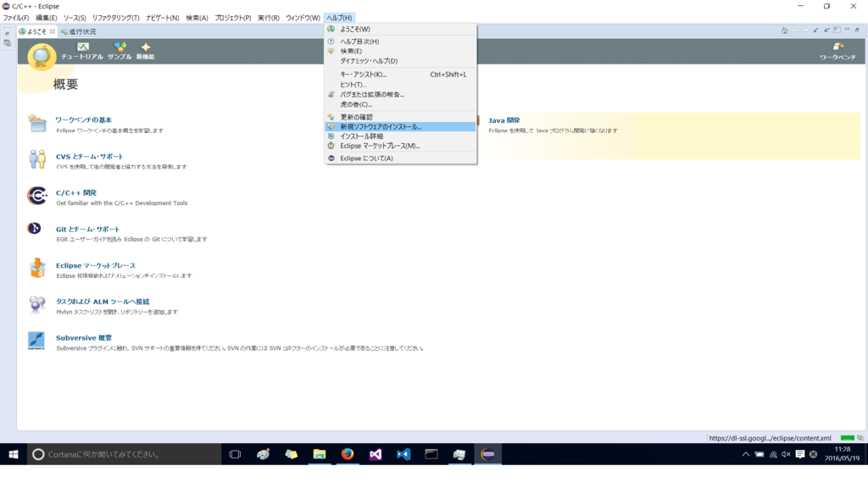Close the ようこそ tab
The height and width of the screenshot is (488, 868).
coord(53,31)
